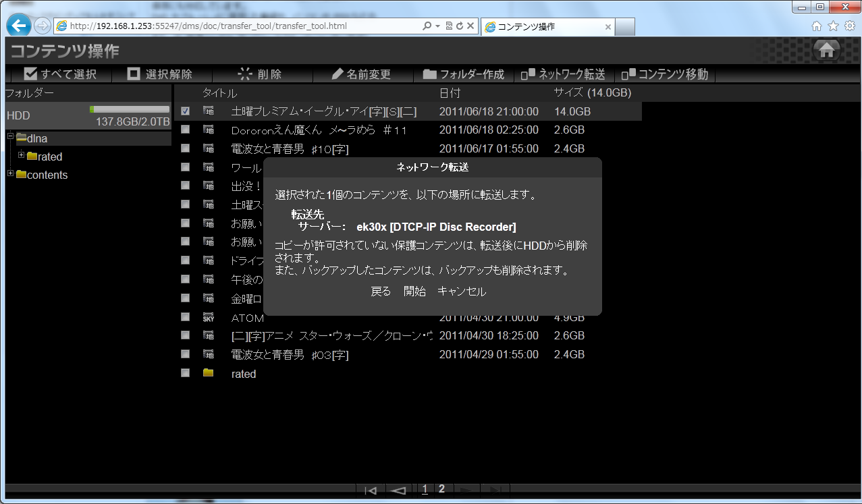Click フォルダー作成 (create folder) toolbar button
Viewport: 862px width, 504px height.
[464, 74]
